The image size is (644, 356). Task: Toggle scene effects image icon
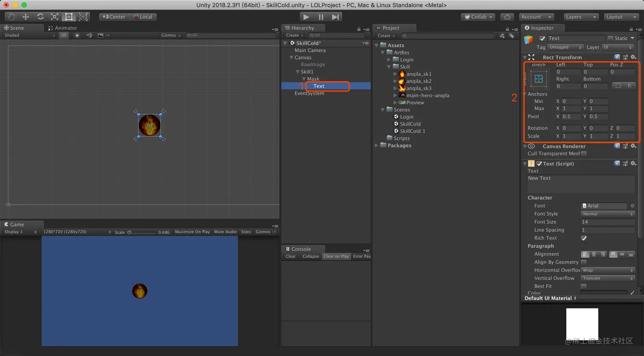[101, 35]
